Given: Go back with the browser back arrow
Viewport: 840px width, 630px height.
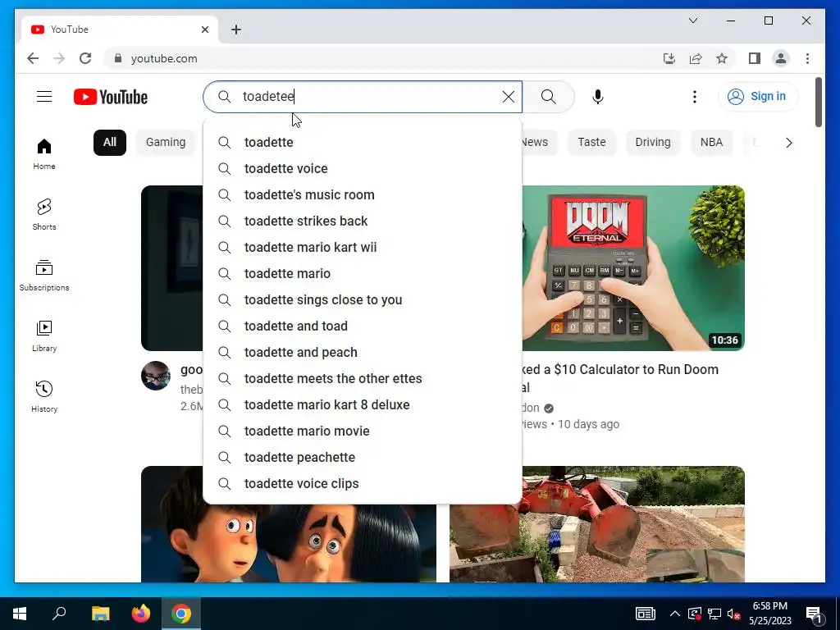Looking at the screenshot, I should tap(33, 58).
